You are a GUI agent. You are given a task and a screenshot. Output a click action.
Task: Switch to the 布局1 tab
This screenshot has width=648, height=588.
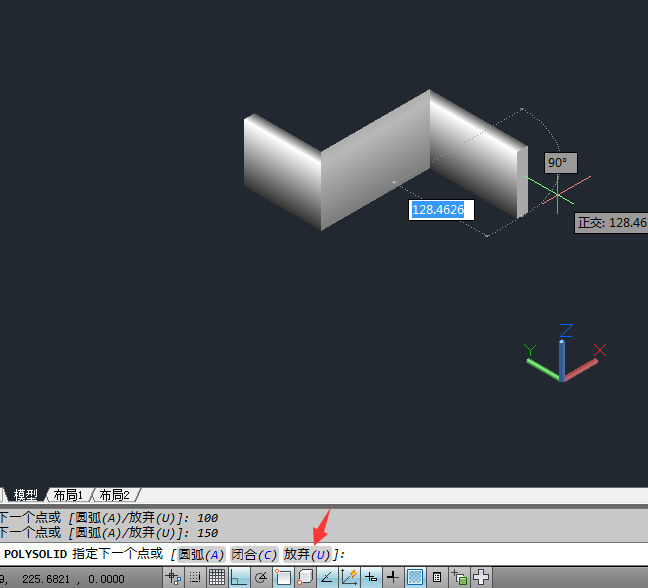tap(68, 495)
